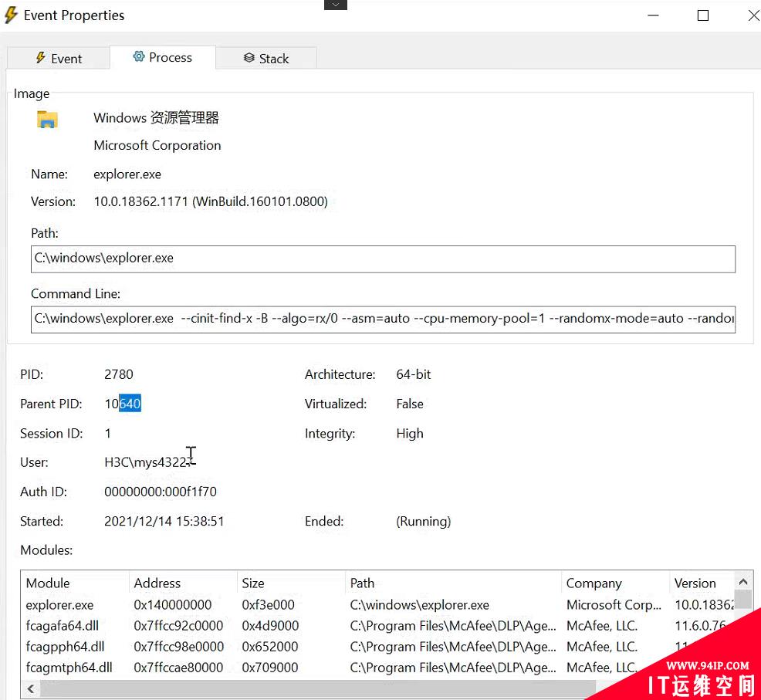Click the Started time 2021/12/14 15:38:51
The width and height of the screenshot is (761, 700).
coord(164,522)
